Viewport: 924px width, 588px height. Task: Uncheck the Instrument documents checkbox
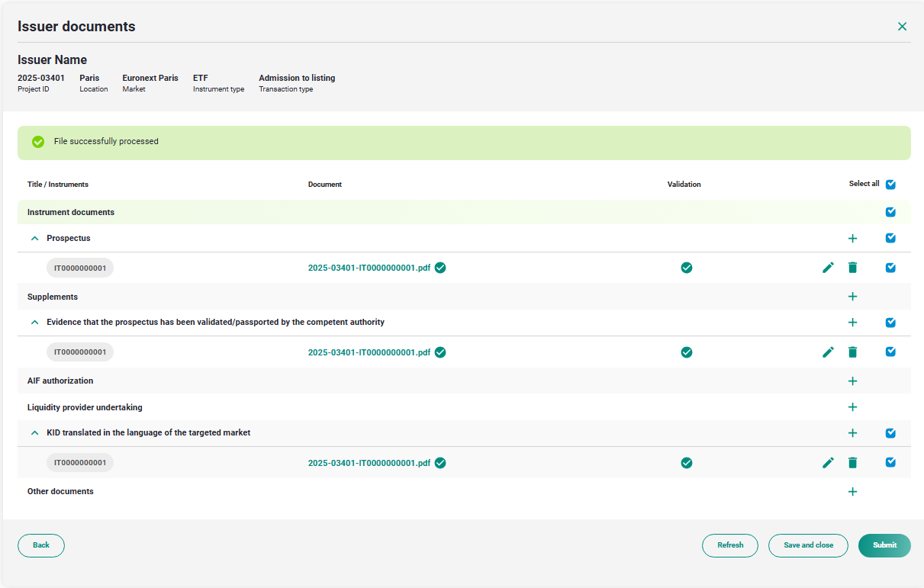click(x=890, y=212)
